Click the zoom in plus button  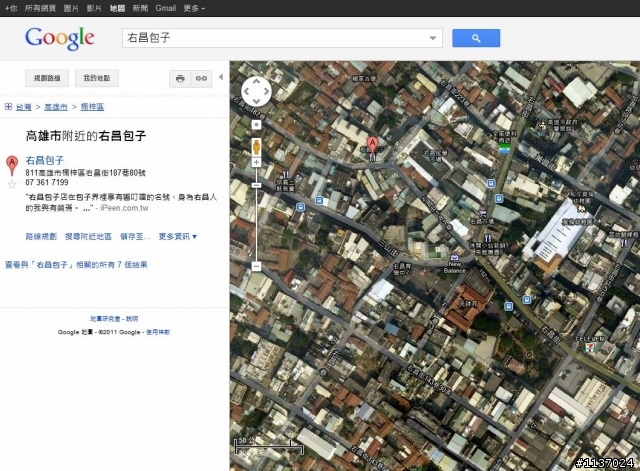coord(256,162)
